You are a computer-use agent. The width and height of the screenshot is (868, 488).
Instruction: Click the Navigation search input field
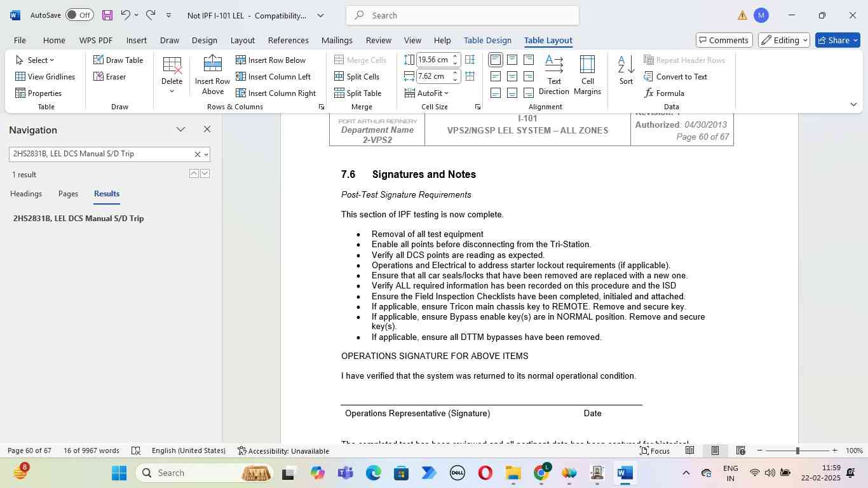[102, 154]
